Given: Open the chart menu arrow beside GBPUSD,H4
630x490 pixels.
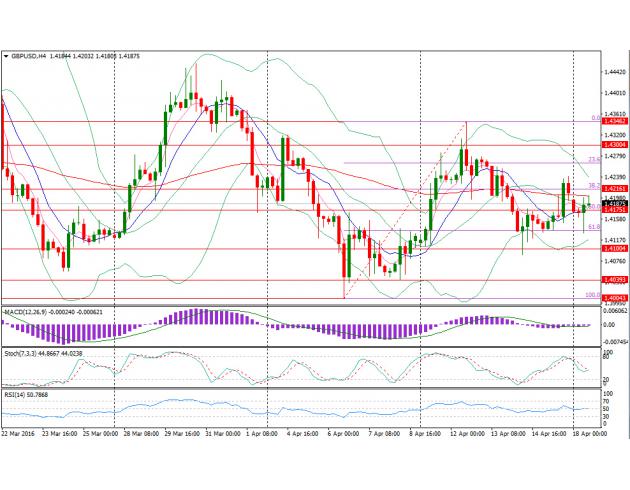Looking at the screenshot, I should coord(6,58).
